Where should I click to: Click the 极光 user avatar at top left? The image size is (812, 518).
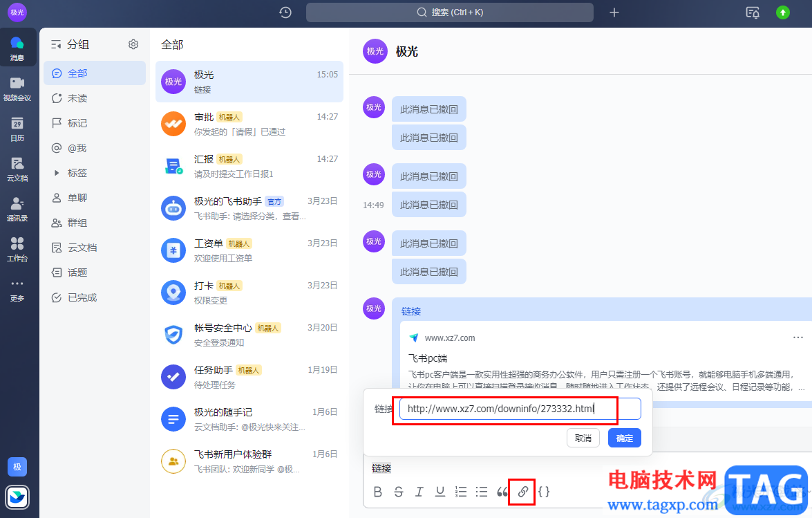[x=17, y=12]
